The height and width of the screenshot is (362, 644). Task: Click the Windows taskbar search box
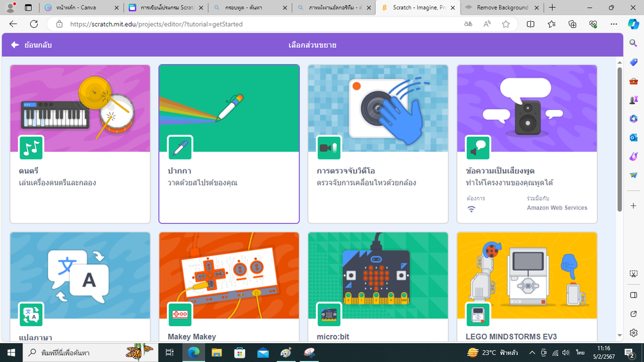point(90,353)
